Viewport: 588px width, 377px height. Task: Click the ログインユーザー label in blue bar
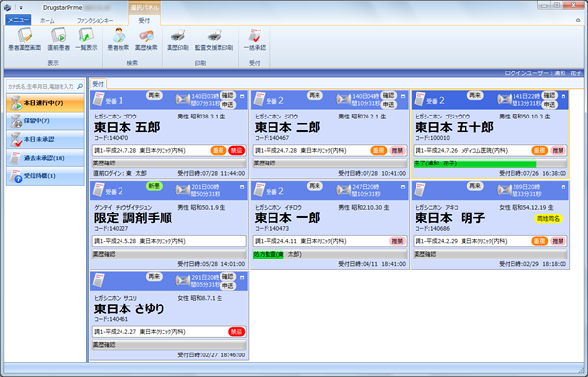click(543, 73)
